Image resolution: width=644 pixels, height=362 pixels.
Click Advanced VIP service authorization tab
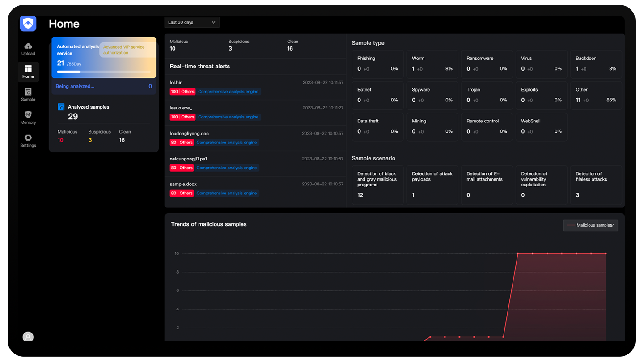click(127, 50)
